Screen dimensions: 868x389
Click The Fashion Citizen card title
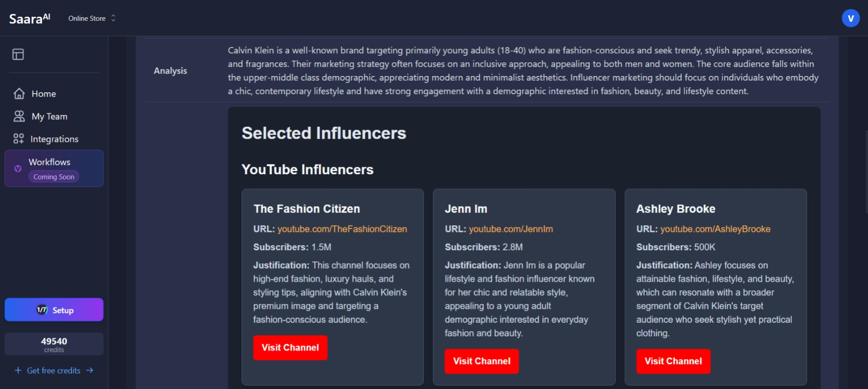click(307, 209)
